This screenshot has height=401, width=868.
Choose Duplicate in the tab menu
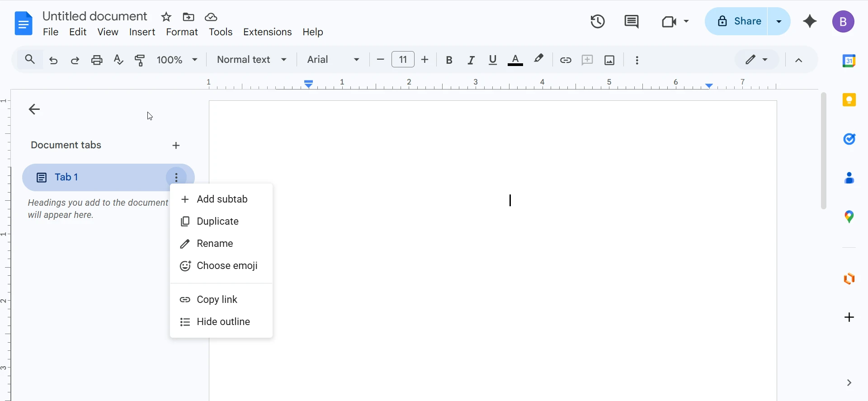point(217,222)
